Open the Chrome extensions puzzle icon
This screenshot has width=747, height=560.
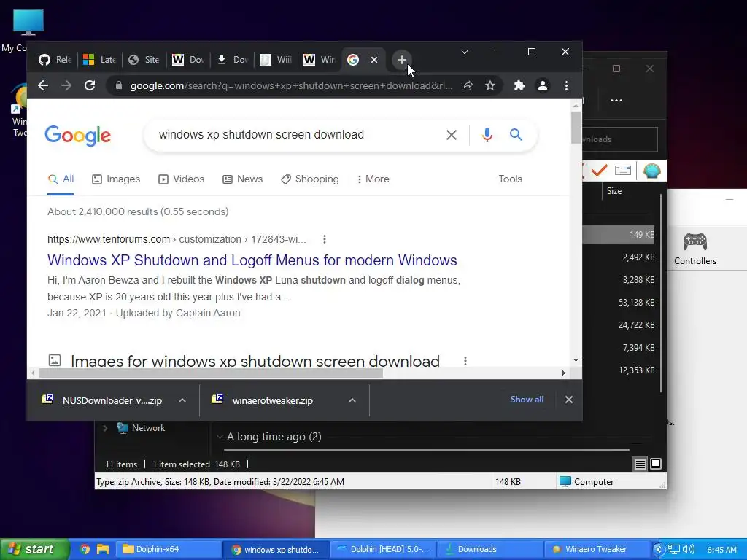coord(519,86)
